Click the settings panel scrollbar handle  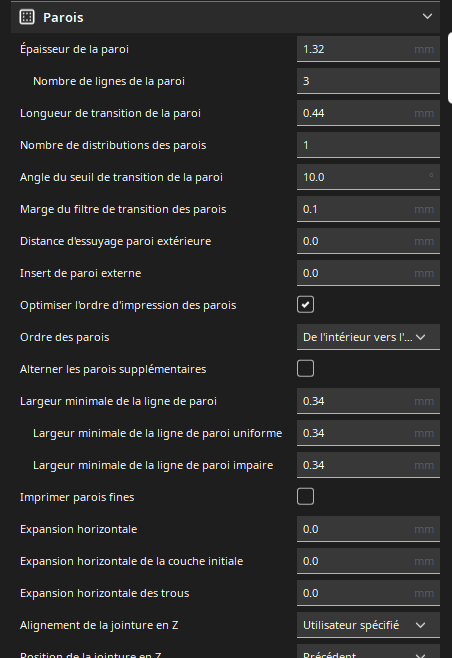pos(450,68)
